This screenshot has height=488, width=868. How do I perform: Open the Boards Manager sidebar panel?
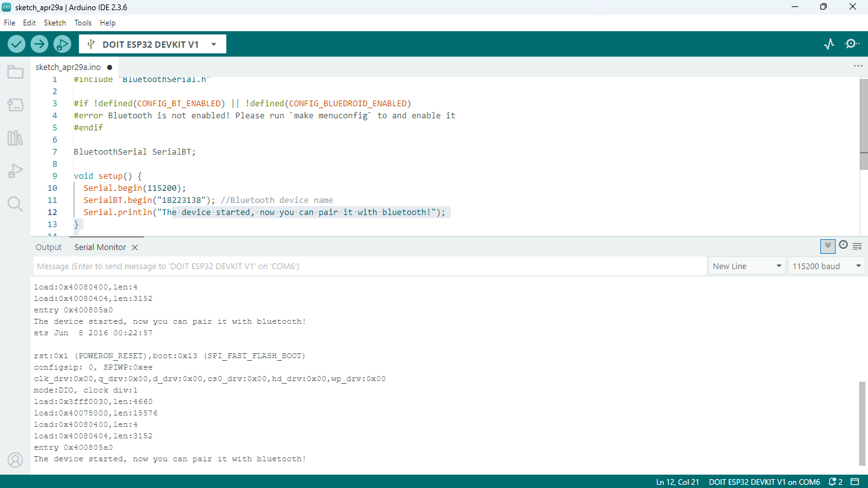[15, 105]
